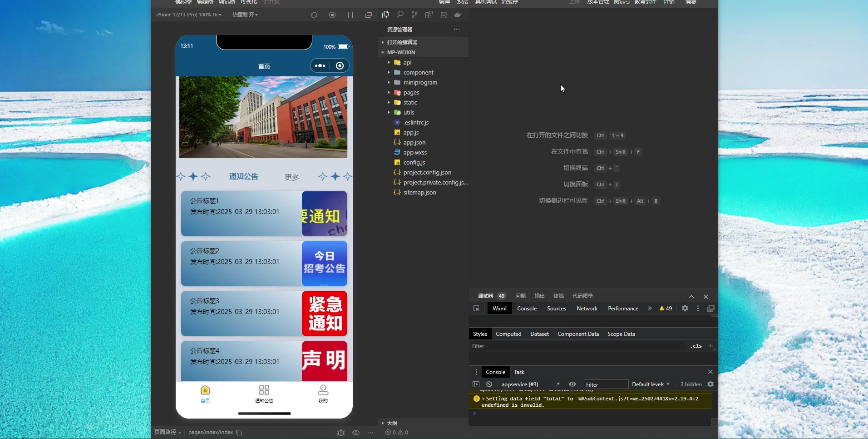The height and width of the screenshot is (439, 868).
Task: Open devtools settings gear icon
Action: click(685, 308)
